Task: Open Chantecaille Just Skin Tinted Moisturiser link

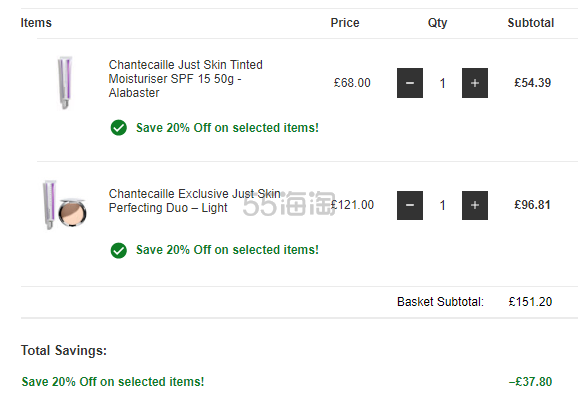Action: [185, 79]
